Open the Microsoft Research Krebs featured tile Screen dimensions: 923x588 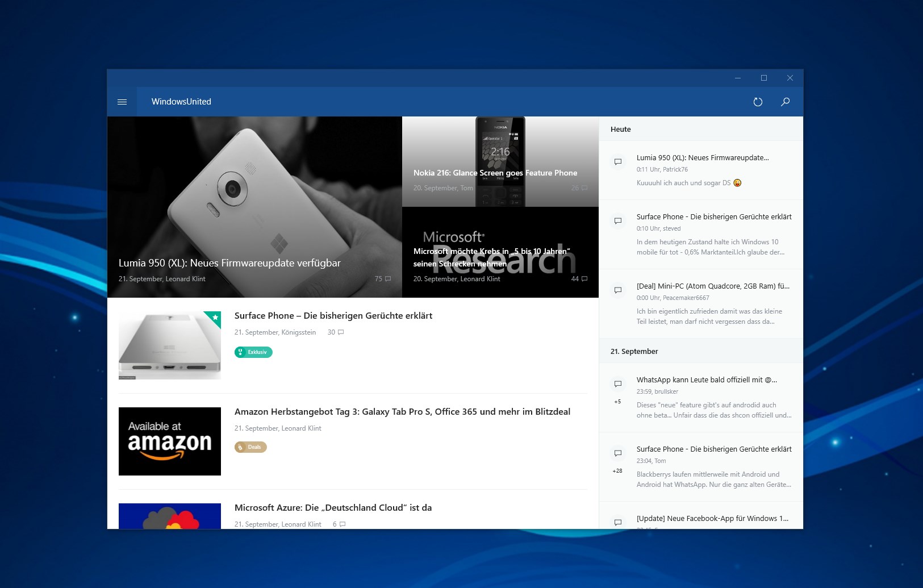(x=500, y=252)
